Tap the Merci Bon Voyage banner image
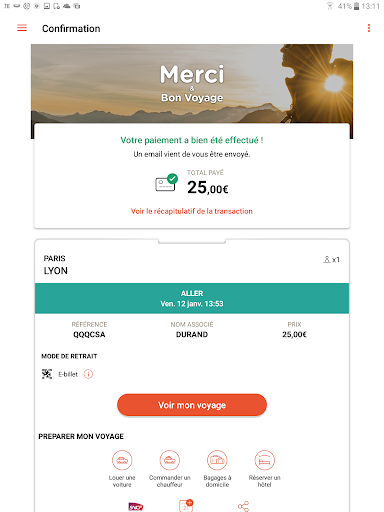Screen dimensions: 384x512 (x=192, y=83)
